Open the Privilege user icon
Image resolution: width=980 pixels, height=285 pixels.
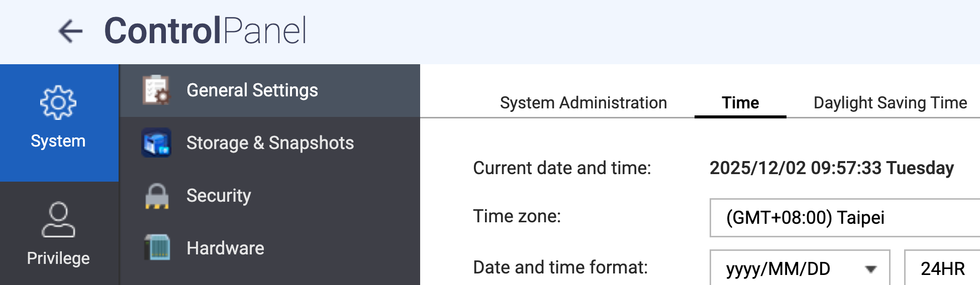tap(58, 219)
